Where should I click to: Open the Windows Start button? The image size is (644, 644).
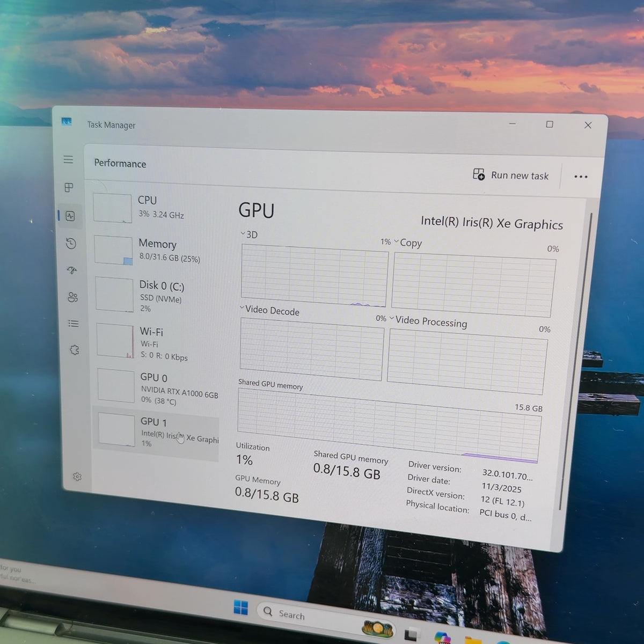click(x=241, y=608)
